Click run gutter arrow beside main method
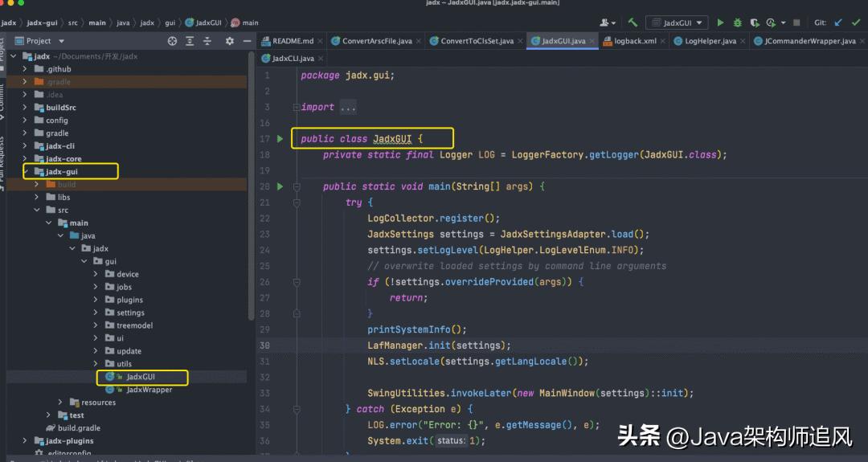 point(280,186)
